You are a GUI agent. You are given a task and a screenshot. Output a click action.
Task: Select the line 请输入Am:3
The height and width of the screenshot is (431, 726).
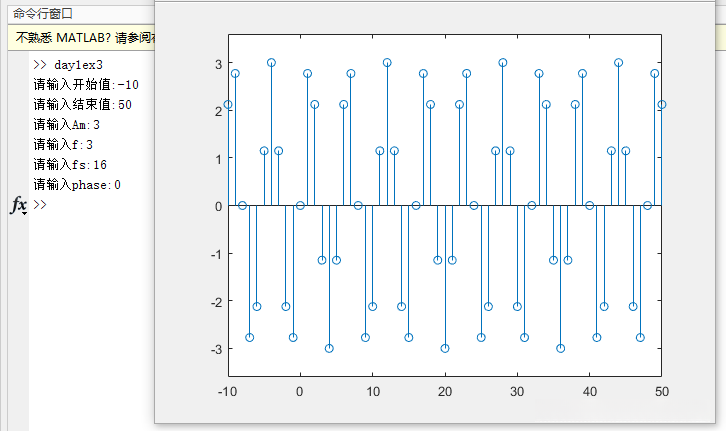coord(66,125)
